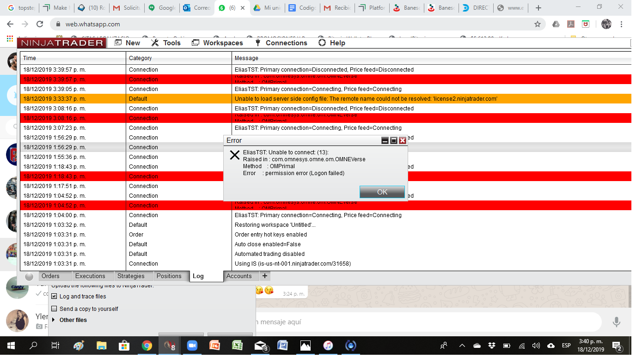This screenshot has width=636, height=364.
Task: Select the 'Order entry hot keys enabled' row
Action: tap(326, 235)
